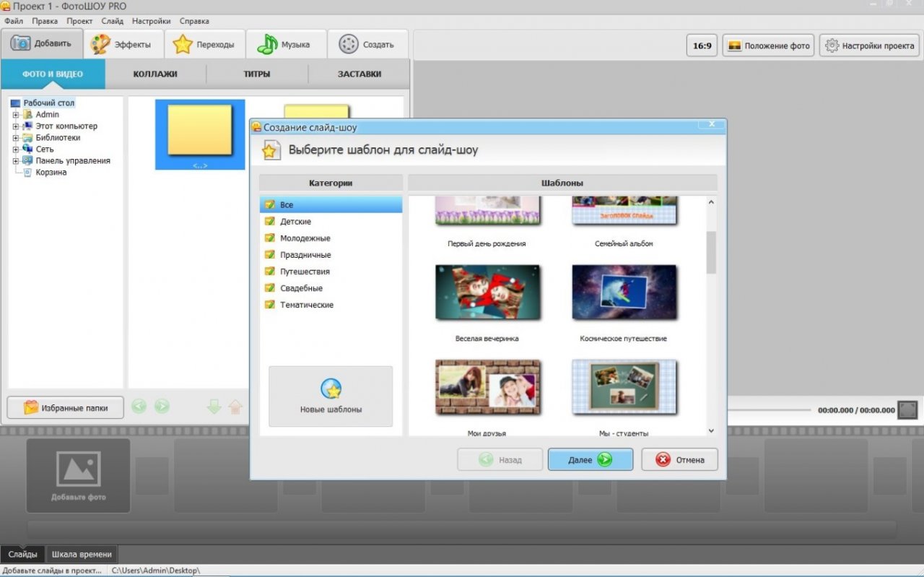This screenshot has height=577, width=924.
Task: Expand the Сеть tree node
Action: click(x=16, y=149)
